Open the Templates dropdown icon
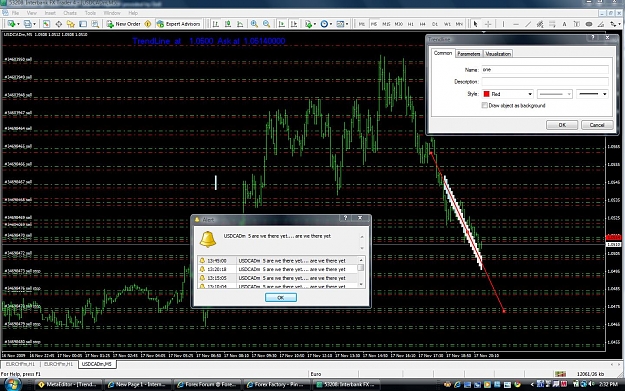Image resolution: width=625 pixels, height=391 pixels. point(342,24)
